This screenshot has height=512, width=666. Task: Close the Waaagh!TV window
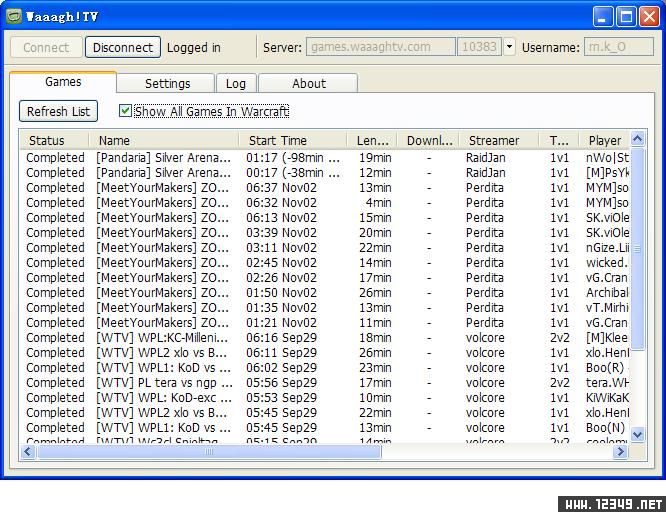[649, 17]
